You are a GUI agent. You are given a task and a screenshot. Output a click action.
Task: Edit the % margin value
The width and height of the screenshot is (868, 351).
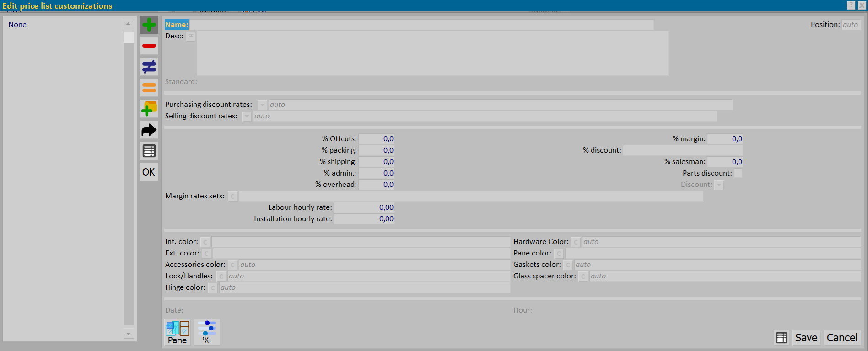(x=725, y=139)
